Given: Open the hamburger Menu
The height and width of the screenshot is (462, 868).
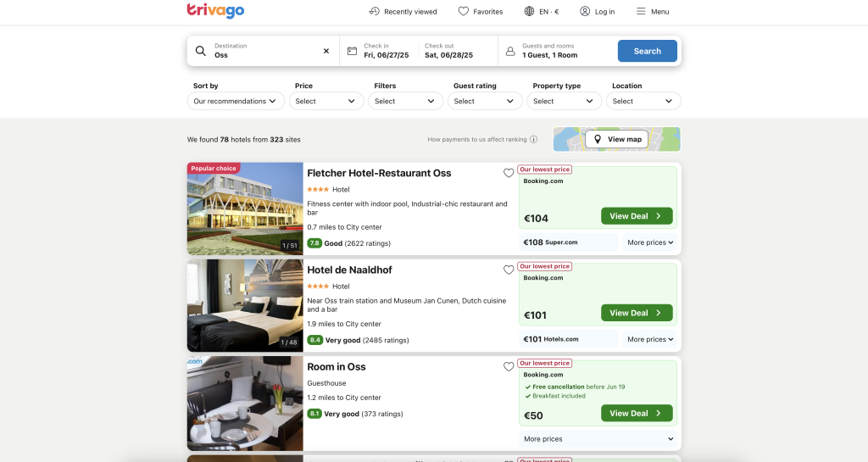Looking at the screenshot, I should 653,11.
